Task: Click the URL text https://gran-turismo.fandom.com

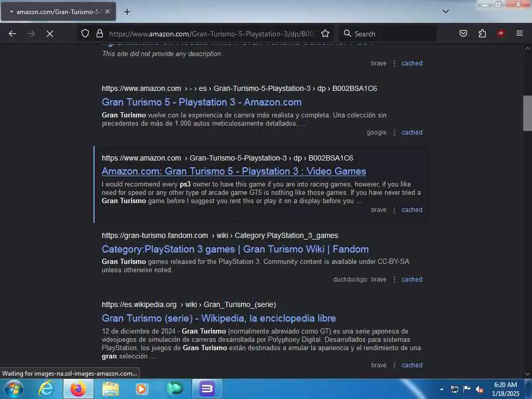Action: click(x=155, y=235)
